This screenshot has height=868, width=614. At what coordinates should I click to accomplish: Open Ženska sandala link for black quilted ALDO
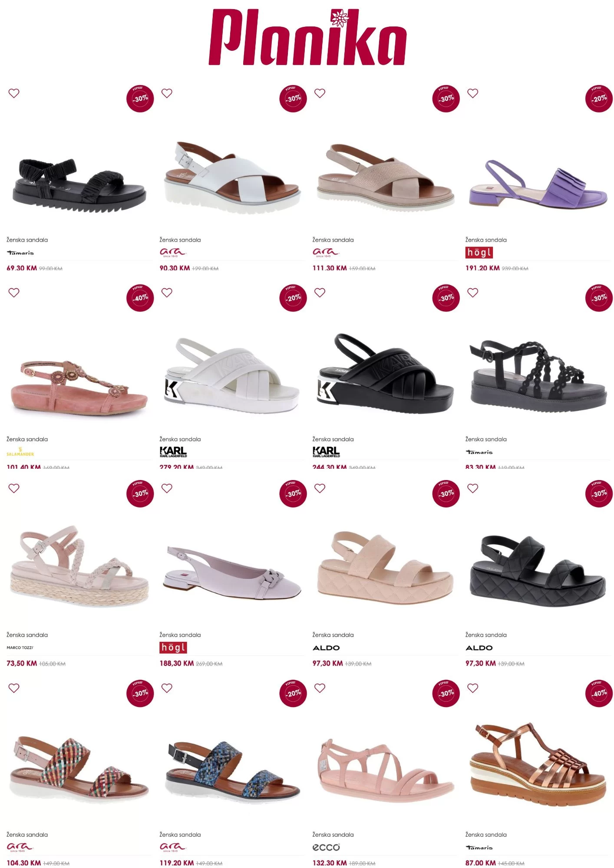(486, 635)
